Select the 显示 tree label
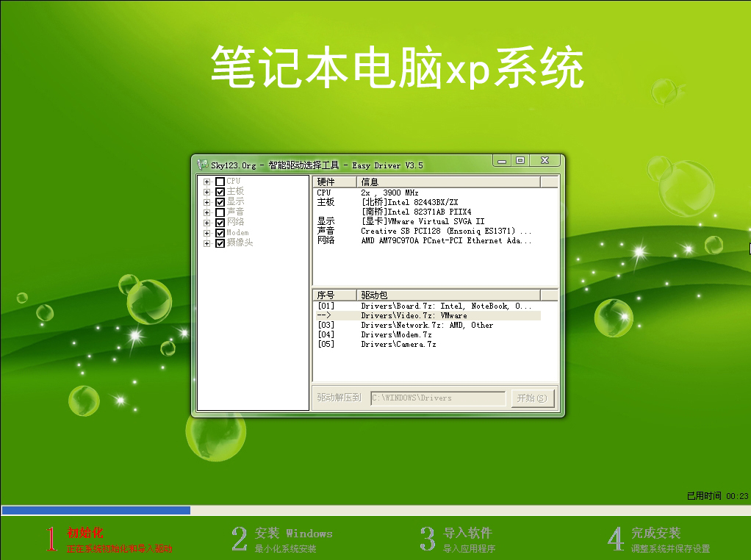Image resolution: width=751 pixels, height=560 pixels. coord(235,201)
